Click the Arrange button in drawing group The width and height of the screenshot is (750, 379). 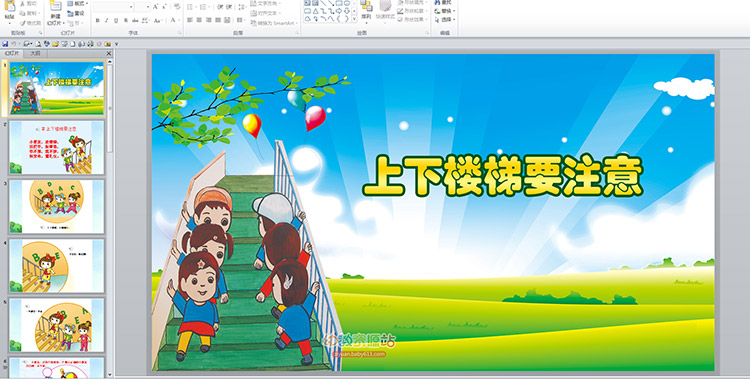pos(366,13)
